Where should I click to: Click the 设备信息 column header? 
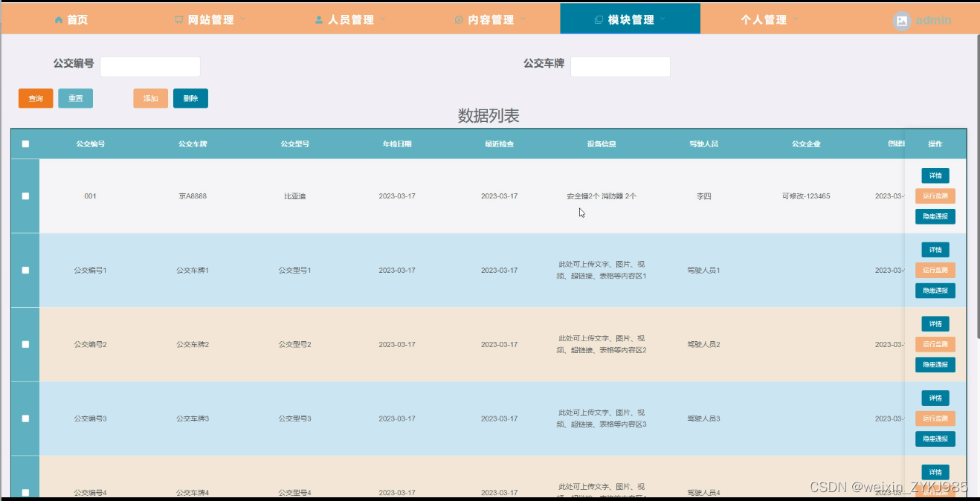[x=602, y=144]
